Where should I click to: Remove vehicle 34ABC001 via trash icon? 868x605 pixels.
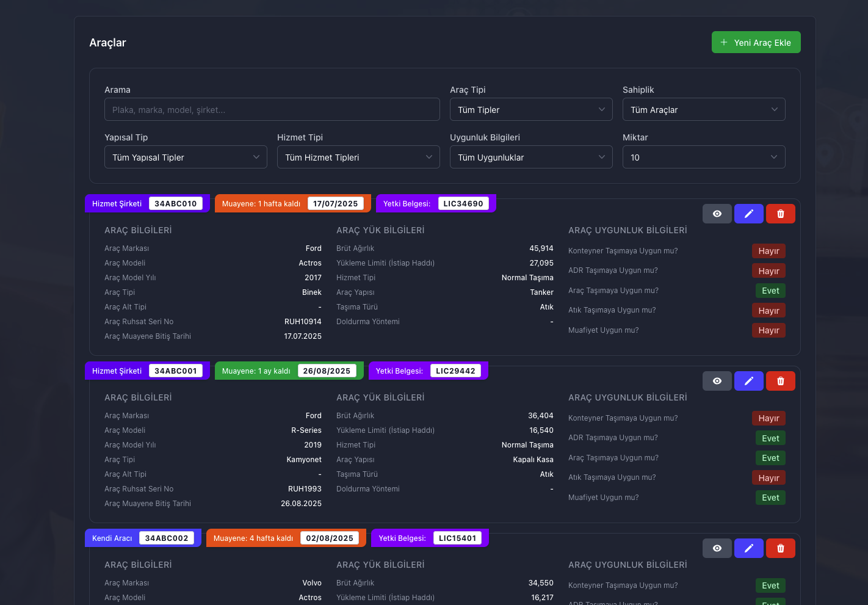(x=780, y=381)
